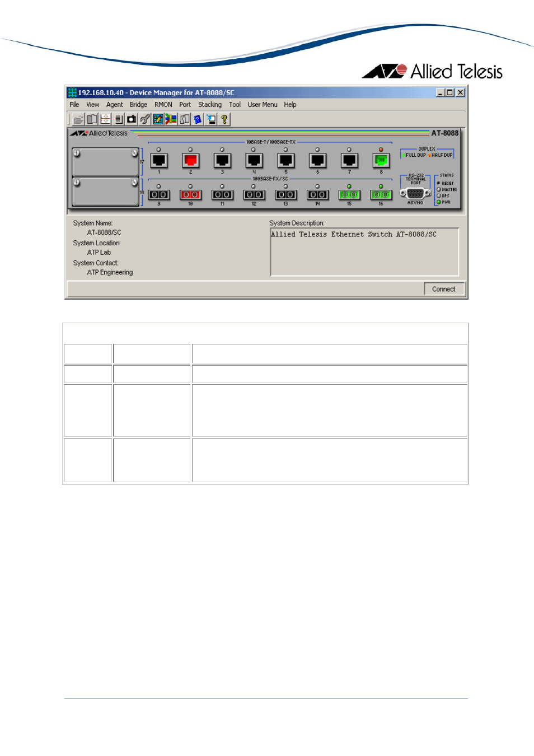Click the RESET status indicator
This screenshot has width=534, height=756.
[439, 183]
